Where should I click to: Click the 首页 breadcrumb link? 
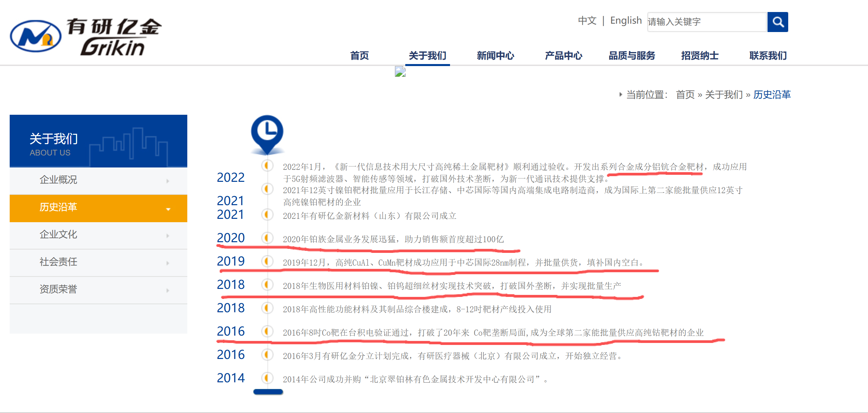685,95
